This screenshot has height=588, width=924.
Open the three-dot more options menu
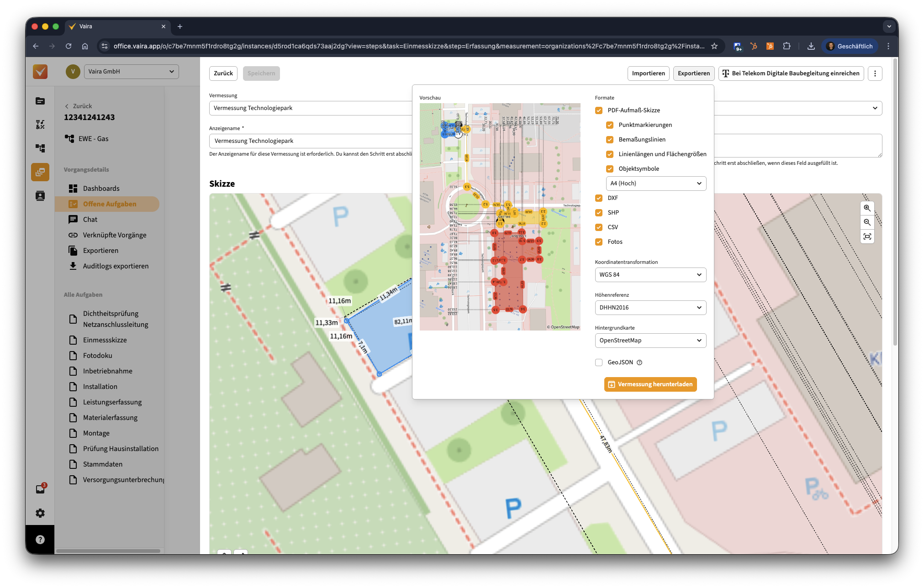875,73
